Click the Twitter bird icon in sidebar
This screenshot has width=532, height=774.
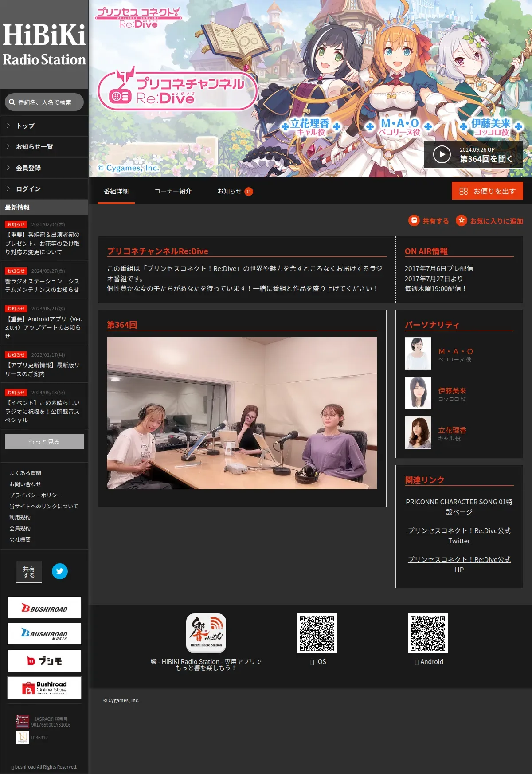60,571
